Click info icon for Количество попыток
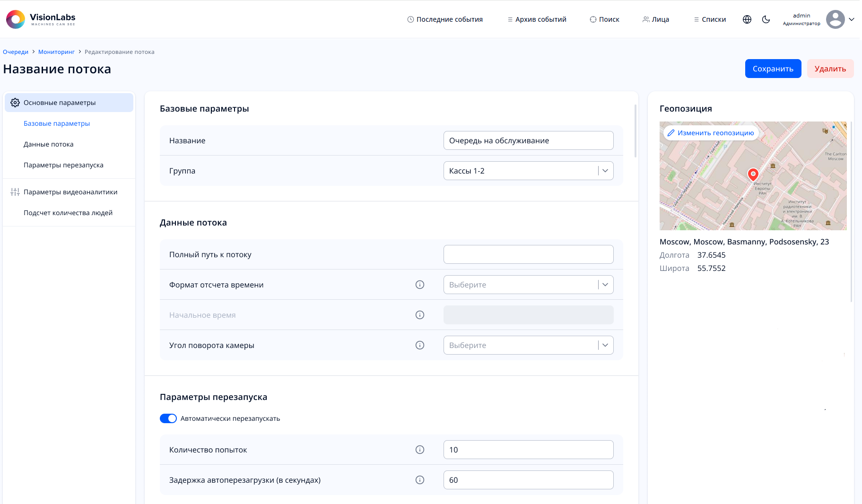This screenshot has height=504, width=862. pyautogui.click(x=419, y=450)
